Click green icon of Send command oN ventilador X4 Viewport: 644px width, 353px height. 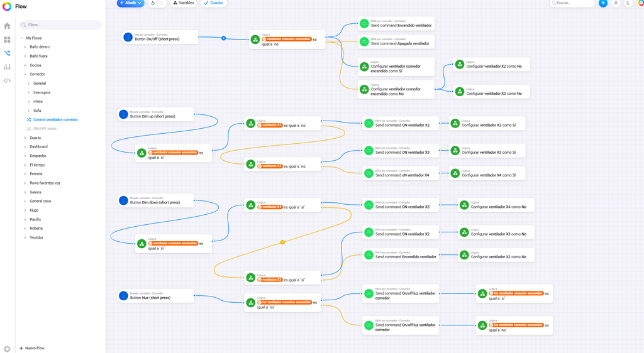(369, 173)
